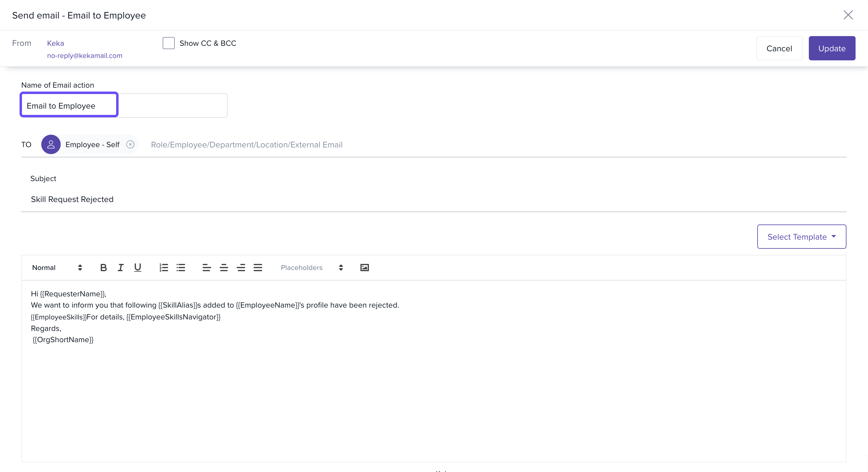Open the Normal text style dropdown
The width and height of the screenshot is (868, 472).
point(57,268)
